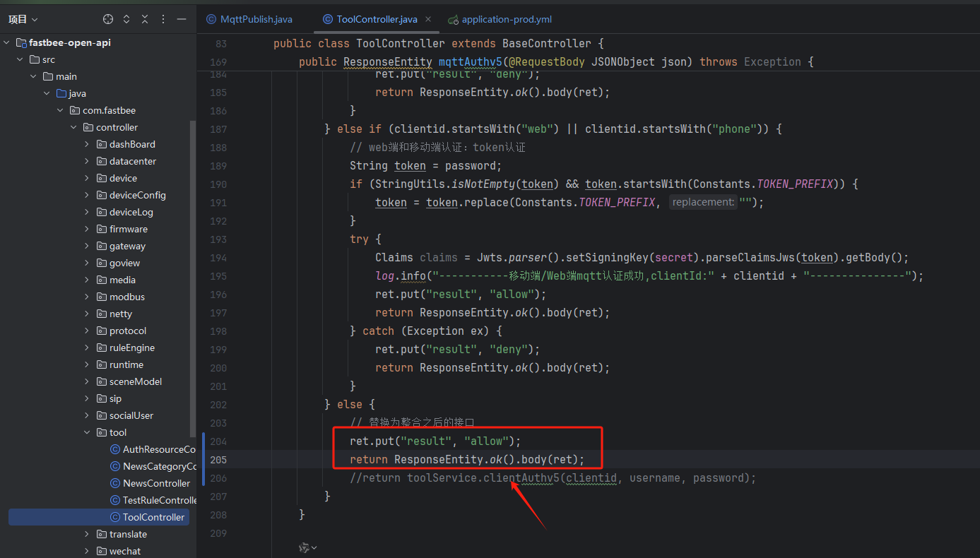Screen dimensions: 980x558
Task: Expand the socialUser package chevron
Action: [x=88, y=415]
